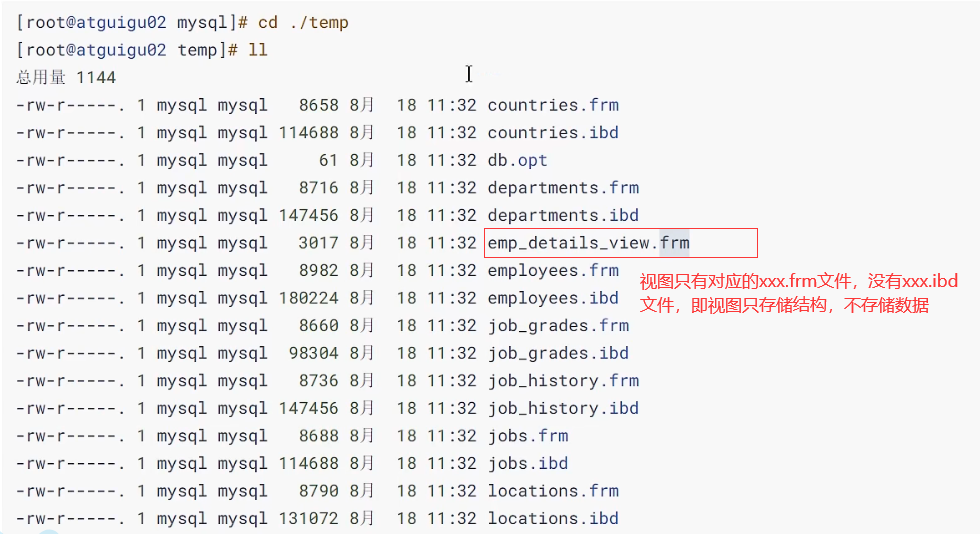Select the countries.ibd file name
The width and height of the screenshot is (980, 534).
pos(553,133)
